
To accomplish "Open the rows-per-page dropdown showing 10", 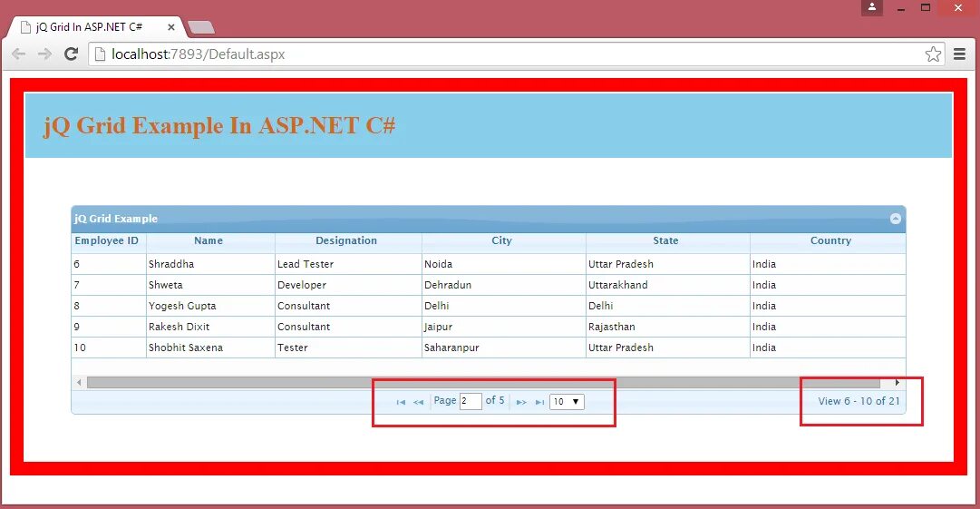I will (x=567, y=401).
